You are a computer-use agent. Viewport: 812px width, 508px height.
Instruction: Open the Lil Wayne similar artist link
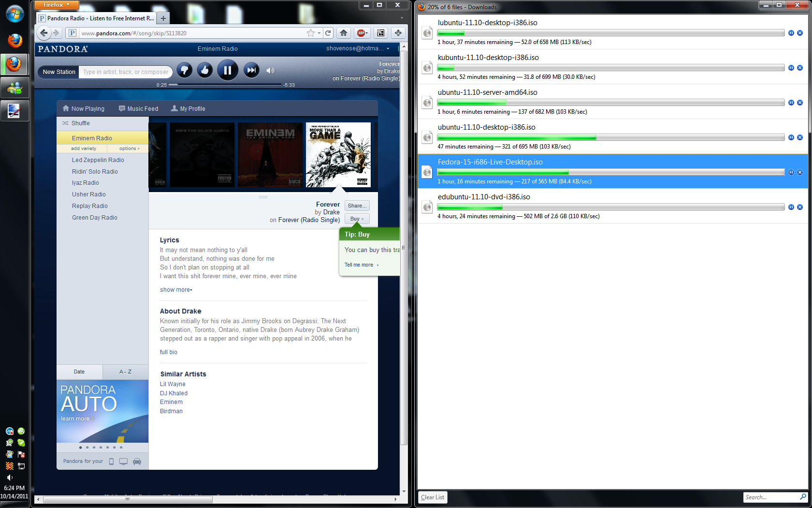(x=173, y=384)
